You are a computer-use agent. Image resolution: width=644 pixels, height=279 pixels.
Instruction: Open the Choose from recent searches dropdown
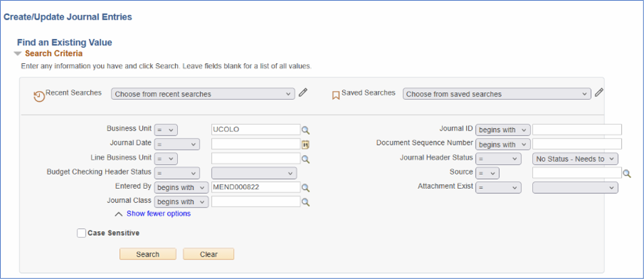coord(203,94)
